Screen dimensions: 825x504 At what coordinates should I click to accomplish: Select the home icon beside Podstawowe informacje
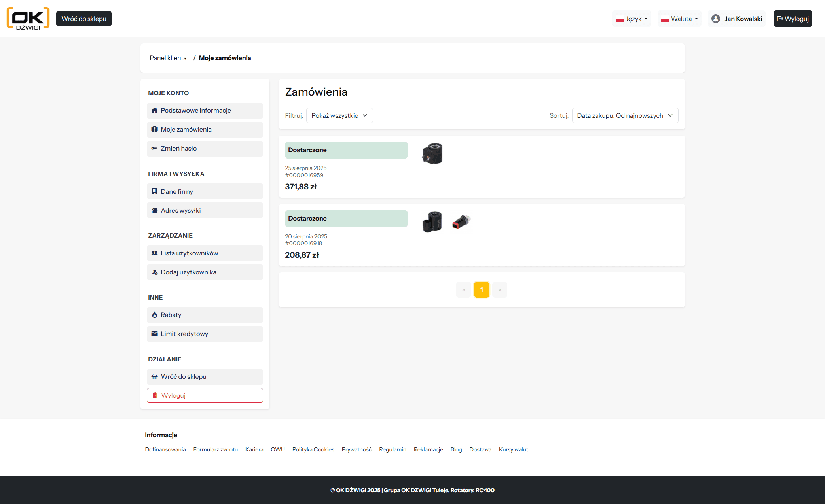click(x=155, y=111)
